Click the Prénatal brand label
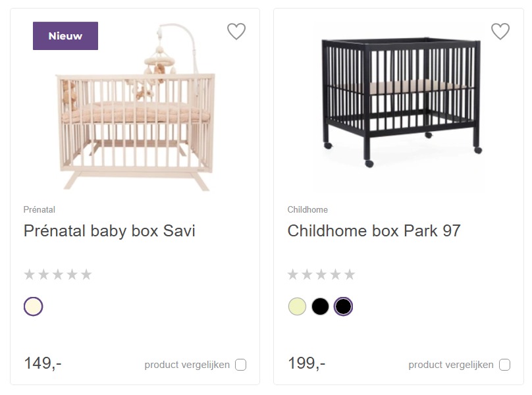The image size is (532, 395). click(x=40, y=209)
